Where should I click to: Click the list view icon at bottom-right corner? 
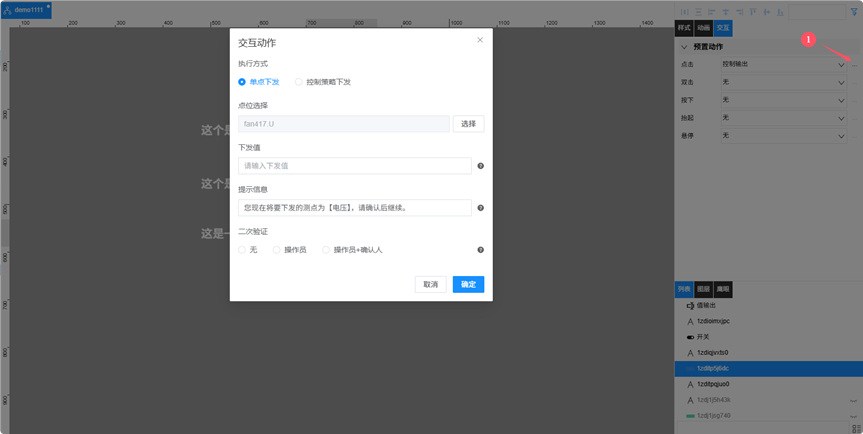click(855, 429)
